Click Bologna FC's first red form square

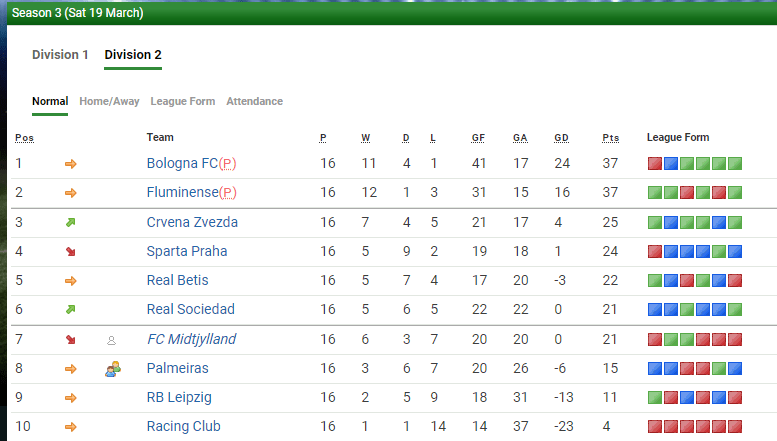point(655,164)
